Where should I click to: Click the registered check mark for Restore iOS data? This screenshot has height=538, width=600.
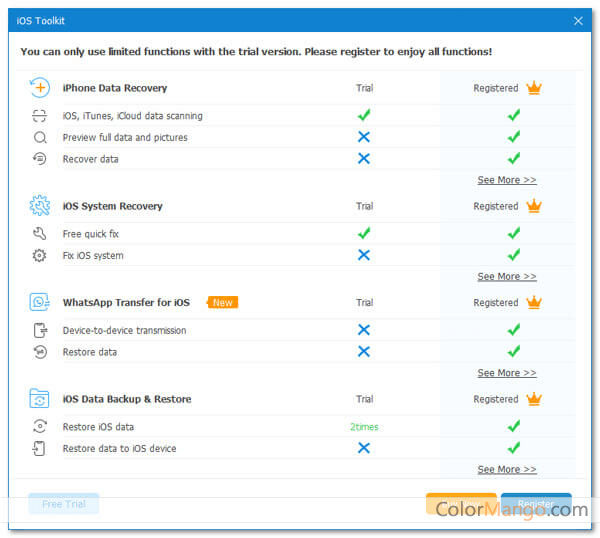tap(514, 426)
